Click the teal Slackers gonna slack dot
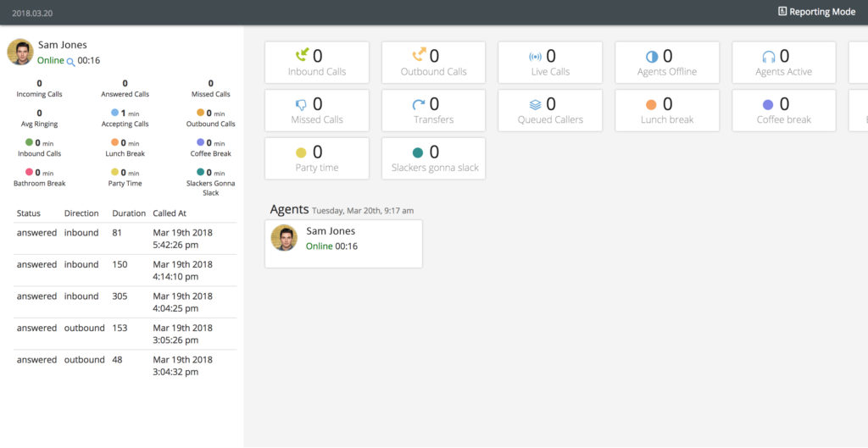This screenshot has height=448, width=868. 418,153
